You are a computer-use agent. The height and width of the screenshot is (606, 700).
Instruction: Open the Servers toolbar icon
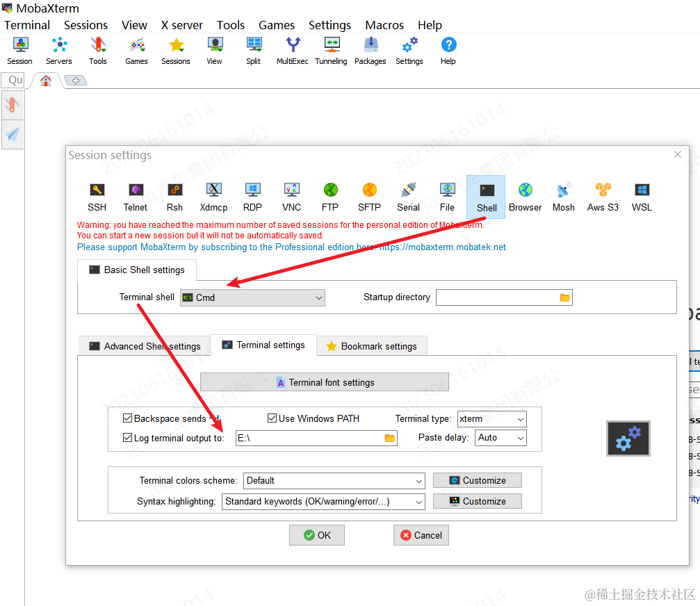59,51
